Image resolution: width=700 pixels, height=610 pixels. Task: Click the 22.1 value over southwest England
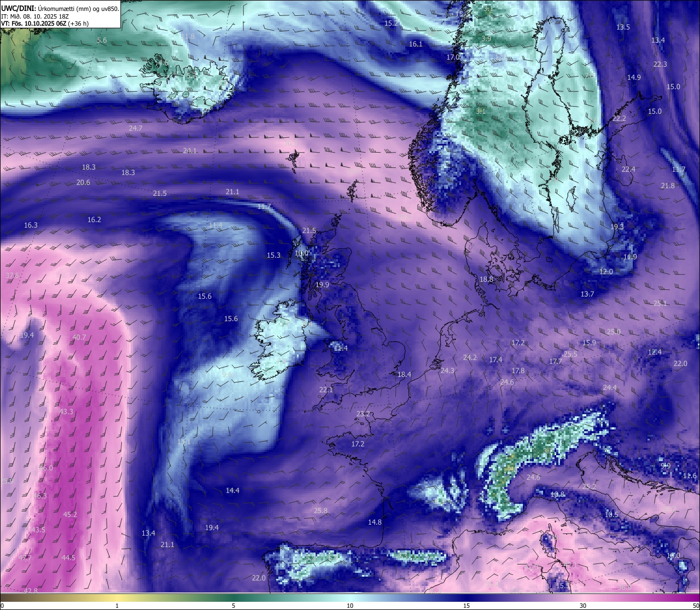coord(326,390)
